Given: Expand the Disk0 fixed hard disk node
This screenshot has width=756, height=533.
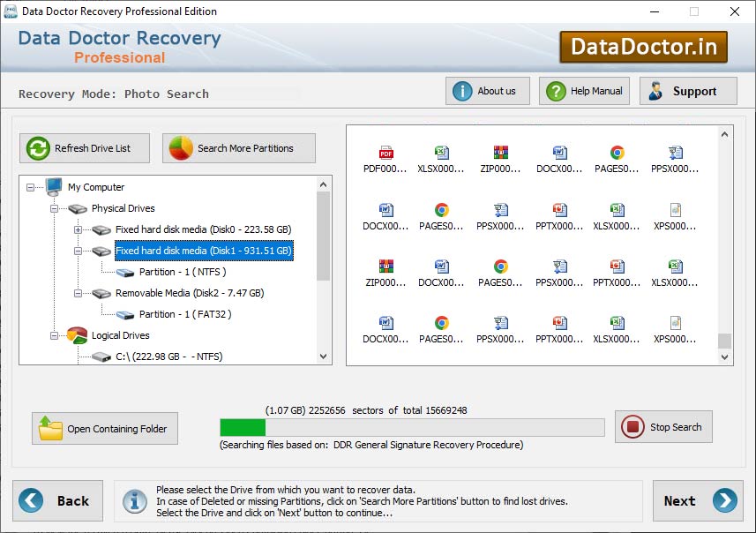Looking at the screenshot, I should [x=77, y=229].
